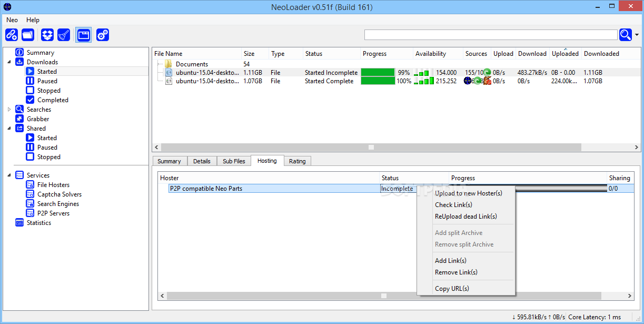Sort by Availability column header
The height and width of the screenshot is (324, 644).
pyautogui.click(x=438, y=54)
